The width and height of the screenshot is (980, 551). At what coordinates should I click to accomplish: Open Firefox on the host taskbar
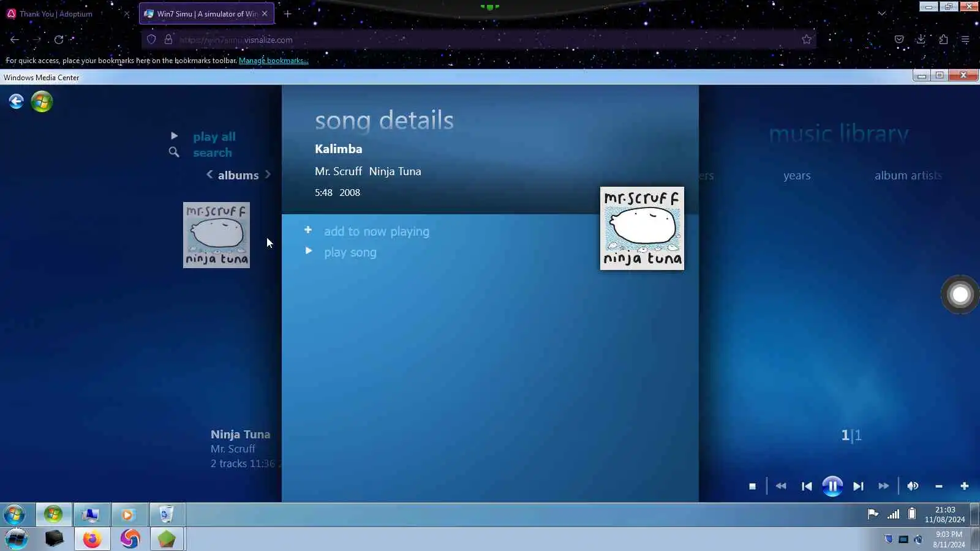click(x=92, y=539)
